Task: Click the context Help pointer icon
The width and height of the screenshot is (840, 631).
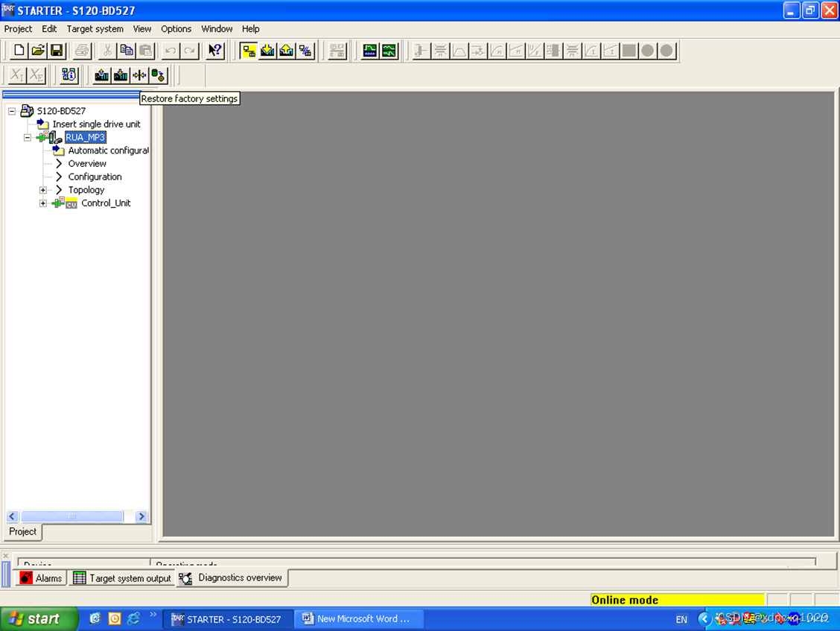Action: tap(214, 51)
